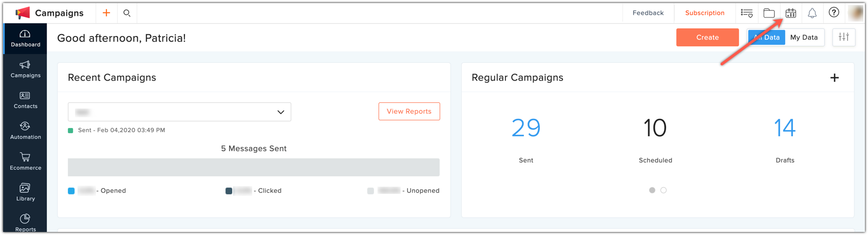The width and height of the screenshot is (868, 235).
Task: Open the notifications bell
Action: click(x=812, y=13)
